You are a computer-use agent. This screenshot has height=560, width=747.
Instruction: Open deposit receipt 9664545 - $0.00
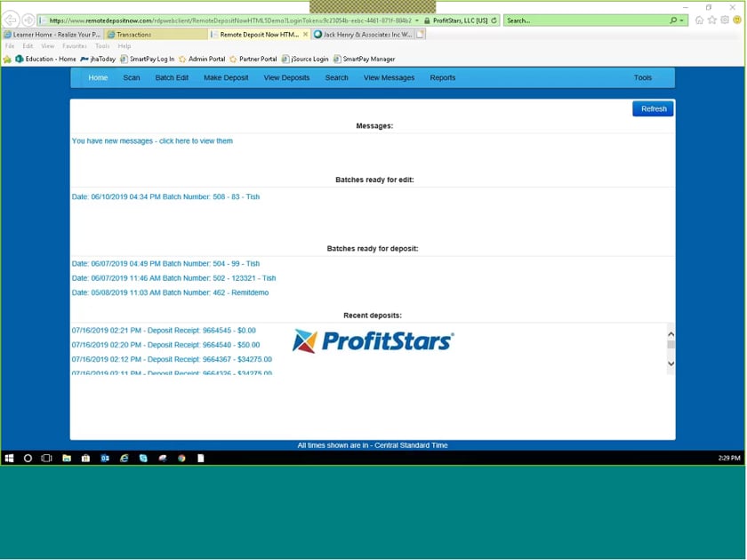click(x=164, y=331)
